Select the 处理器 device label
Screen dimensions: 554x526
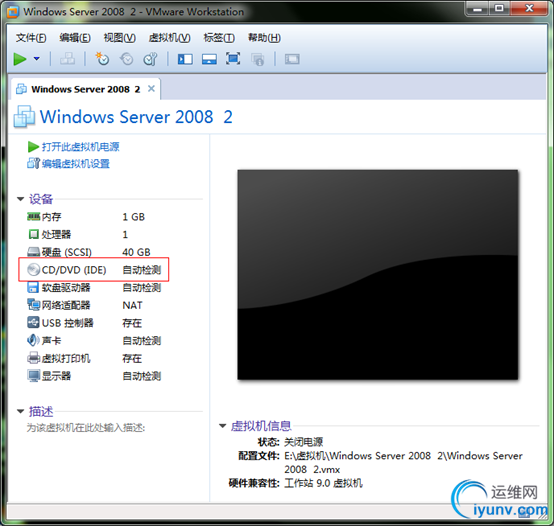[56, 234]
